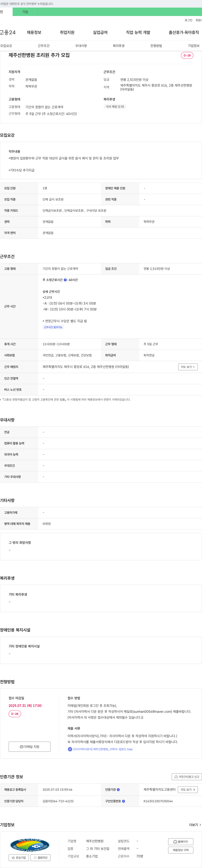Image resolution: width=202 pixels, height=868 pixels.
Task: Click certification number K163012507030044
Action: tap(158, 801)
